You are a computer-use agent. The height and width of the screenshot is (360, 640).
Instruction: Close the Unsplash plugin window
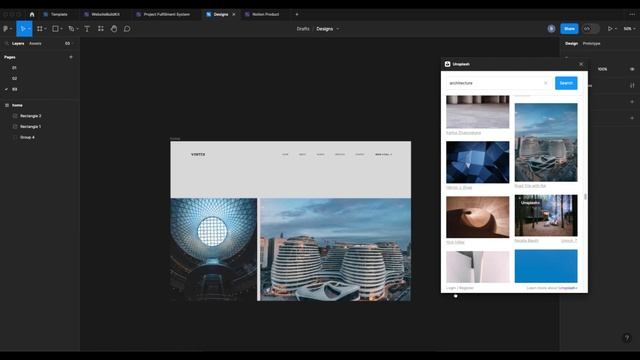(581, 64)
